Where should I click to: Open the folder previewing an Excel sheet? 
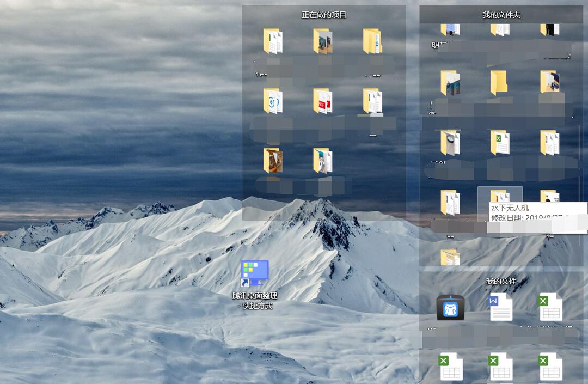click(x=500, y=143)
